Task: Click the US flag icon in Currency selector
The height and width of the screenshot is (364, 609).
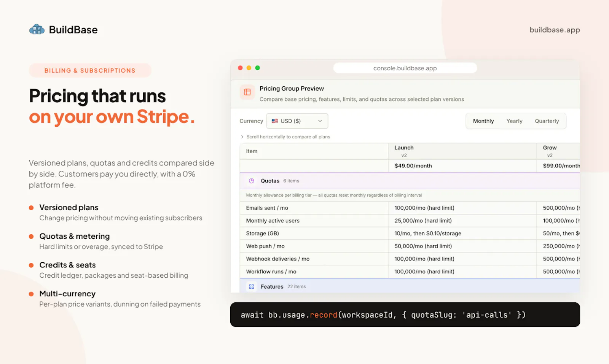Action: pos(274,121)
